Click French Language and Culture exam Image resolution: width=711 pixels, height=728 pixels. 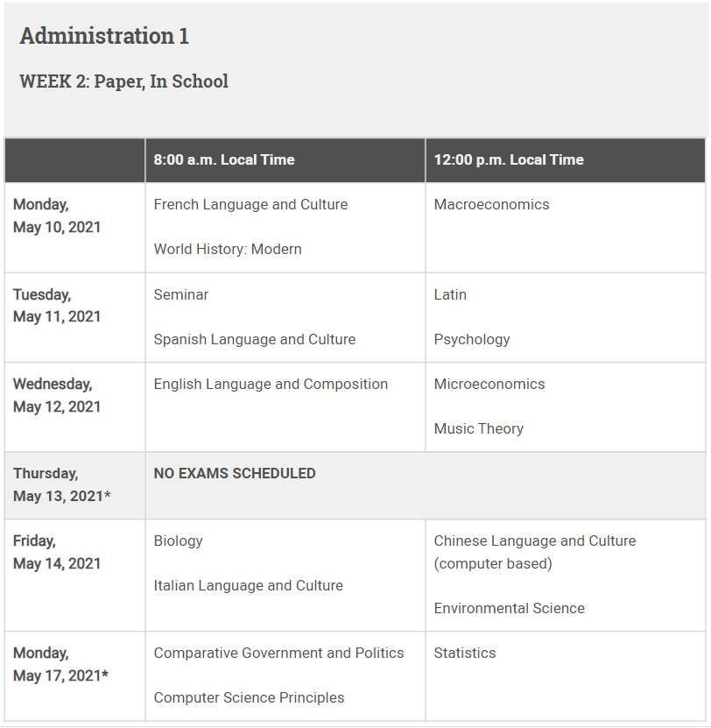pos(250,204)
